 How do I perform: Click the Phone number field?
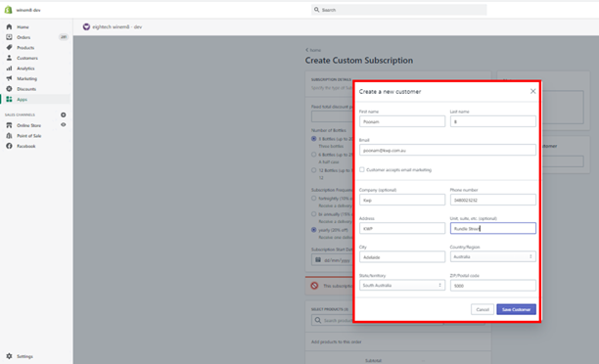(492, 200)
